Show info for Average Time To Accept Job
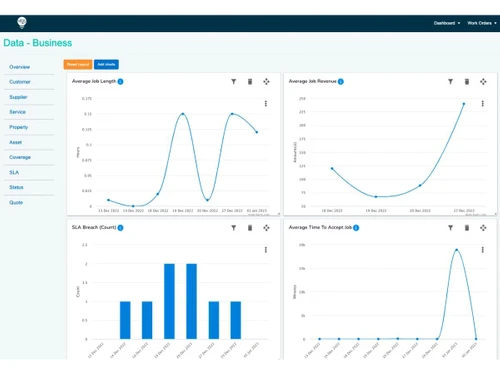Screen dimensions: 500x375 click(x=356, y=228)
